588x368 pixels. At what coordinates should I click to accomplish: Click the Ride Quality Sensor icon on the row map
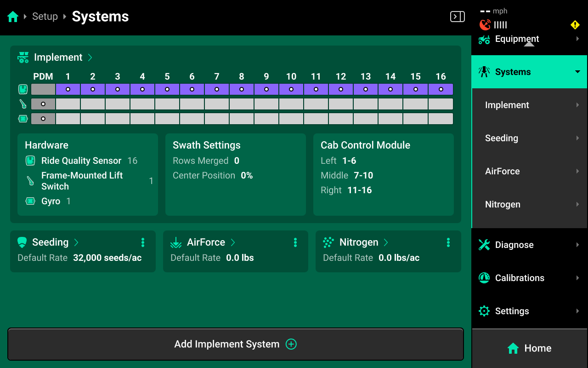[x=23, y=89]
